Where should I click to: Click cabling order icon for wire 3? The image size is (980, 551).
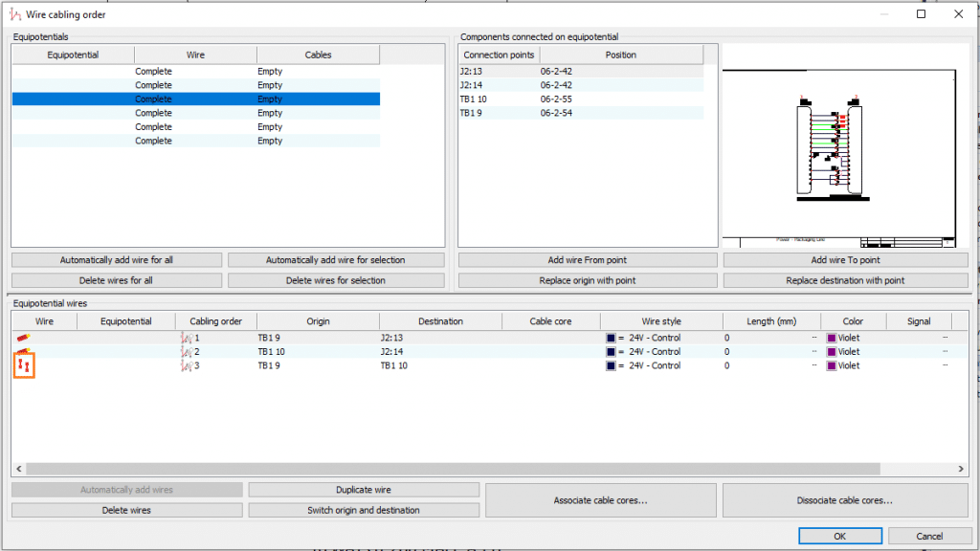coord(186,365)
